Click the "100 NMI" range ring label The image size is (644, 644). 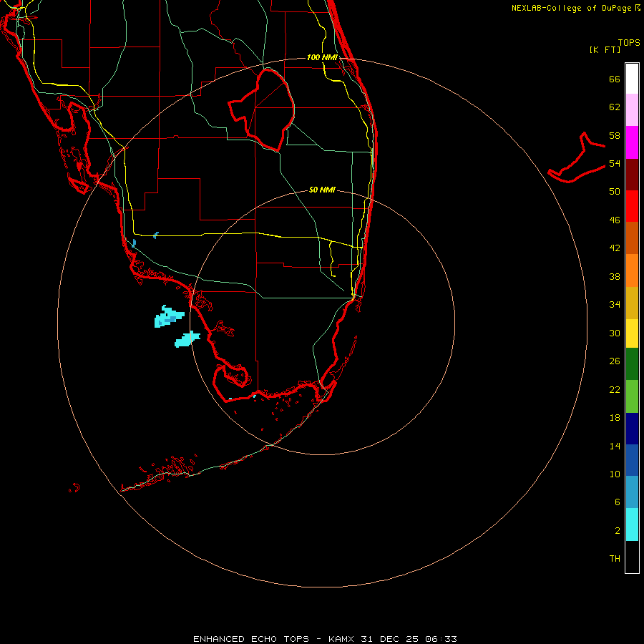coord(322,57)
